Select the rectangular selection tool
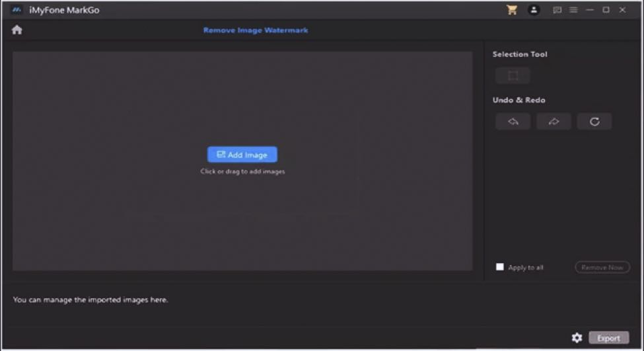The image size is (644, 351). pyautogui.click(x=513, y=75)
